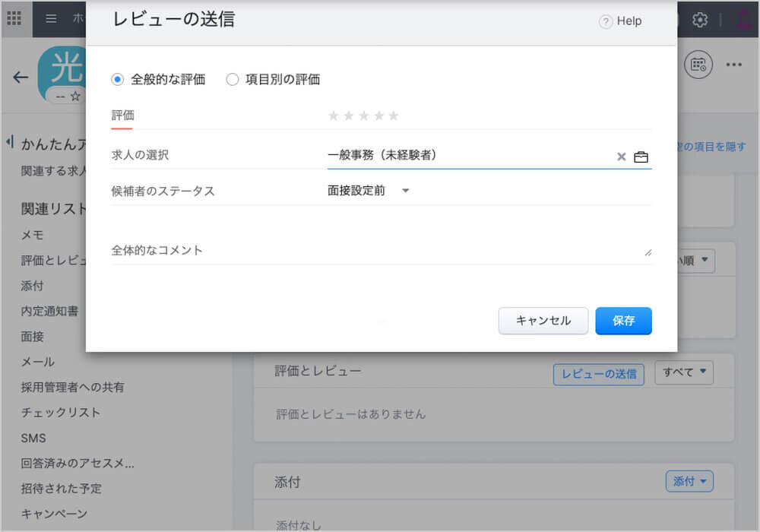Image resolution: width=760 pixels, height=532 pixels.
Task: Click the hamburger menu icon
Action: [51, 19]
